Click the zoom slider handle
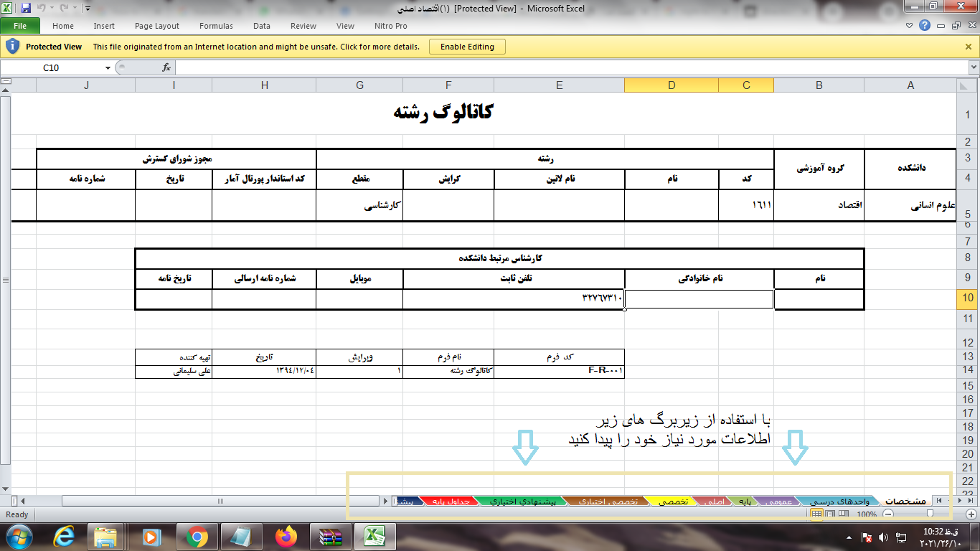Image resolution: width=980 pixels, height=551 pixels. click(930, 514)
